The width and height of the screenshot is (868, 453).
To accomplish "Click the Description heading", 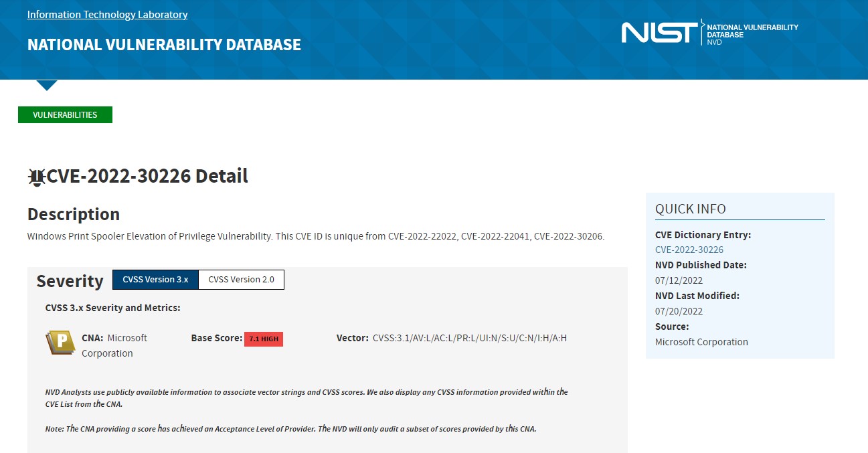I will [74, 214].
